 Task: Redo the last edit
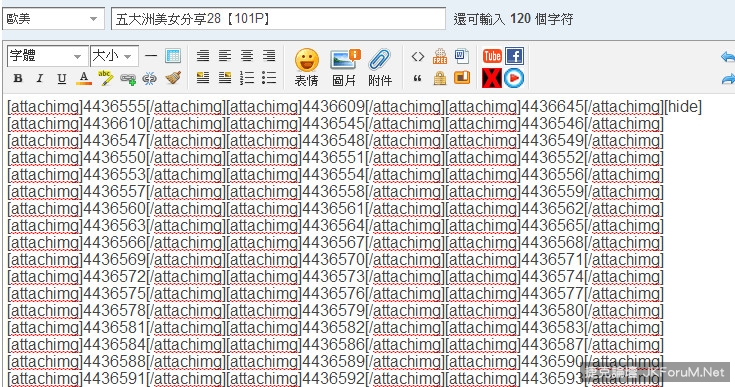pos(728,79)
